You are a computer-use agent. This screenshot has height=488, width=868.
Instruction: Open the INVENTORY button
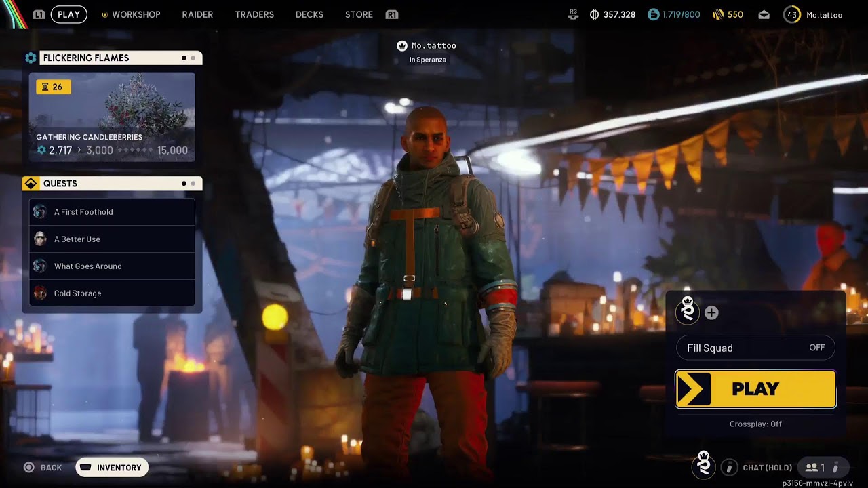click(112, 468)
